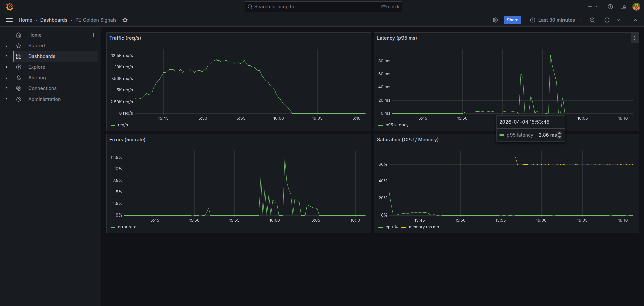Select Alerting in the sidebar

tap(37, 78)
